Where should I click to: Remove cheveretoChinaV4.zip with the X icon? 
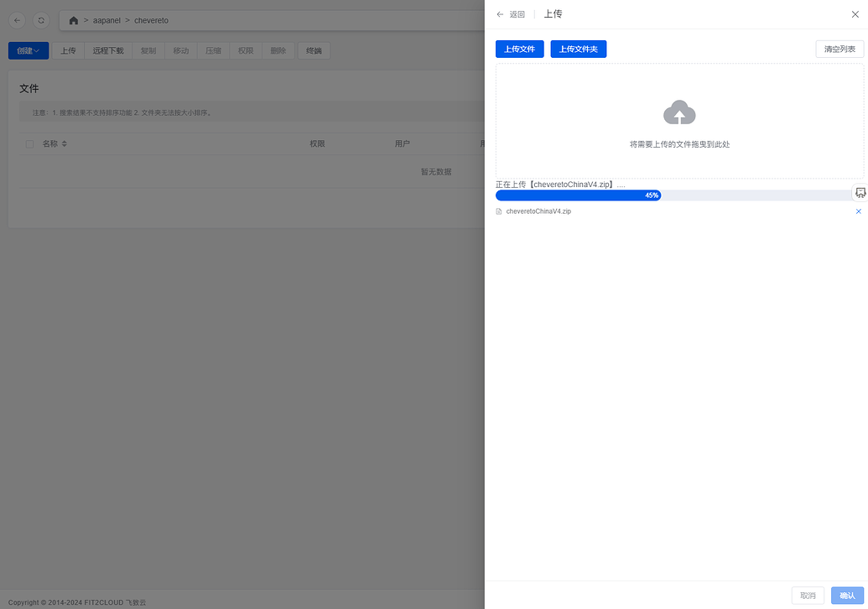tap(858, 211)
